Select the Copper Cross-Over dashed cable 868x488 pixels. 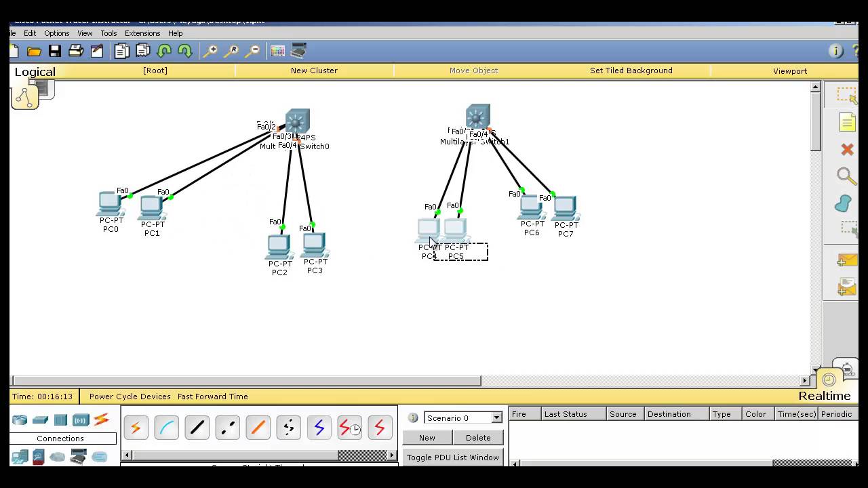[x=227, y=428]
